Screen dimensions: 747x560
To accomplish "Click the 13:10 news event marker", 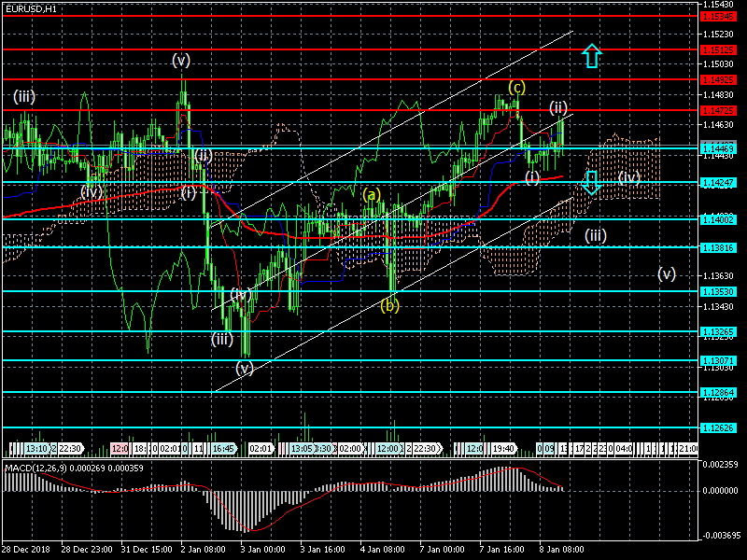I will tap(36, 449).
